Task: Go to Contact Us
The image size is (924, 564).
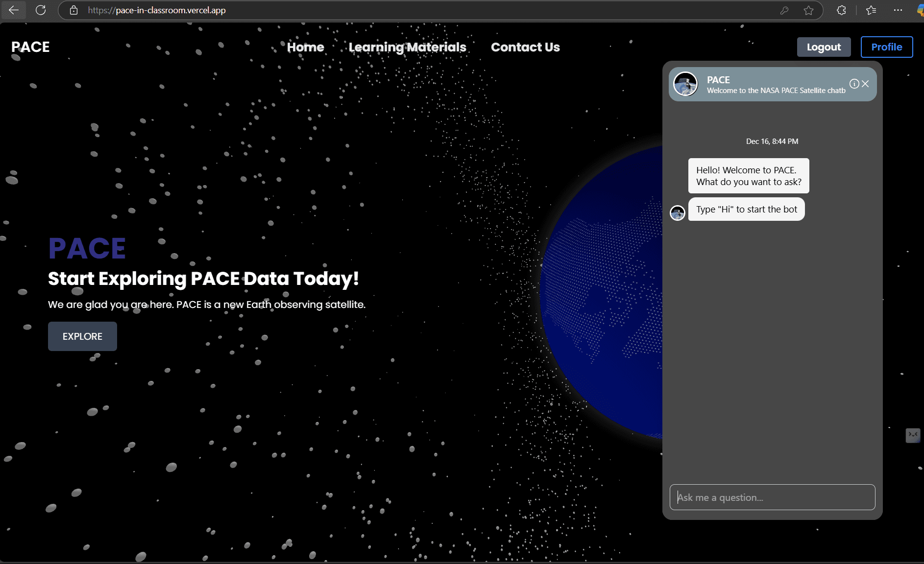Action: pyautogui.click(x=525, y=47)
